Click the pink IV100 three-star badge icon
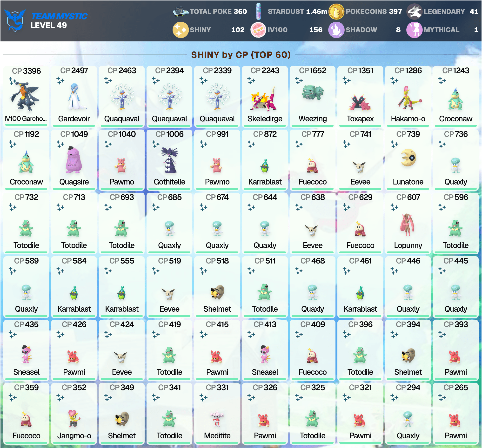The image size is (482, 448). point(258,30)
